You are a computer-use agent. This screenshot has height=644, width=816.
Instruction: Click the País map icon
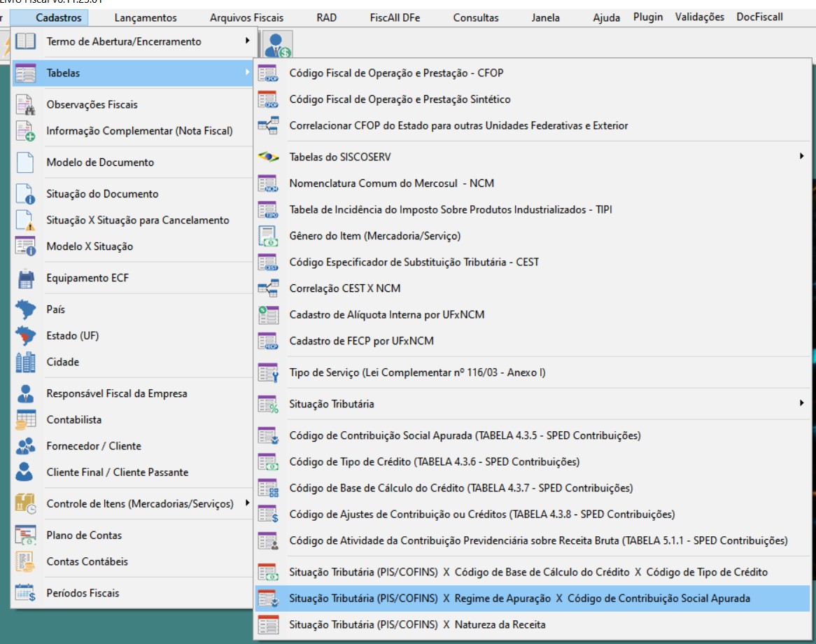click(x=25, y=309)
